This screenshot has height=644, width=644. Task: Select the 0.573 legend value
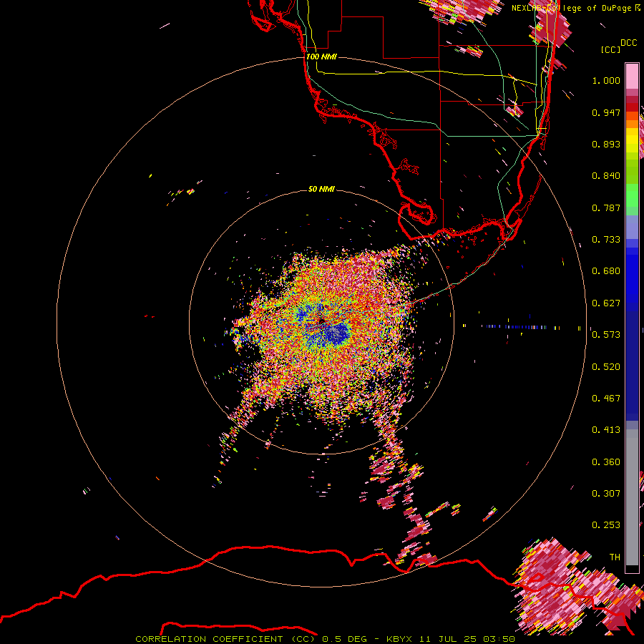tap(606, 335)
